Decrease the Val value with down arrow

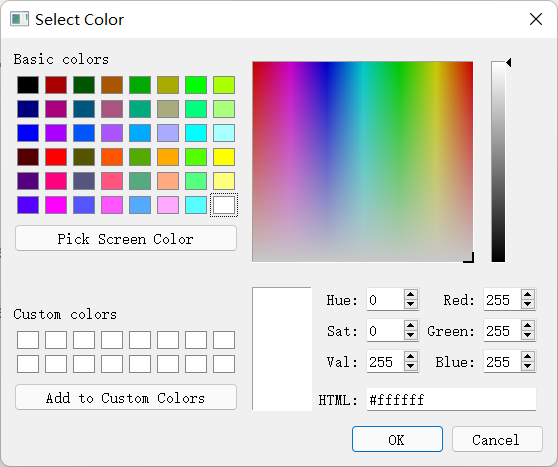click(411, 366)
